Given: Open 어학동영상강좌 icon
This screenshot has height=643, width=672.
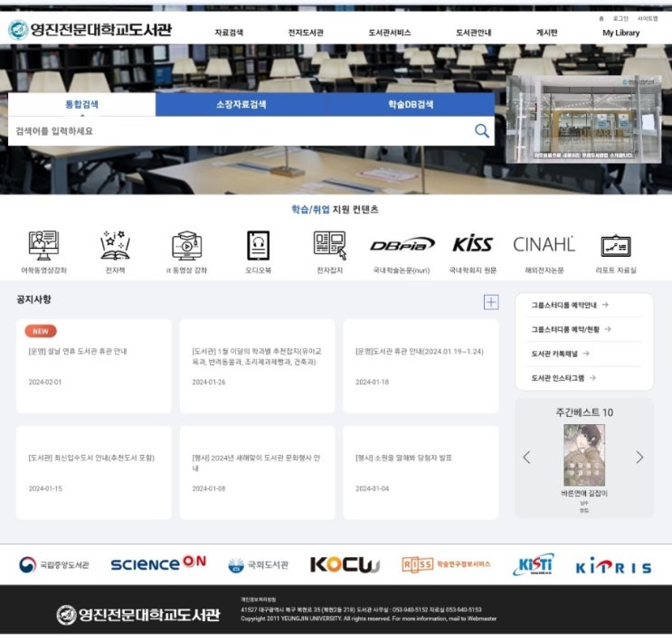Looking at the screenshot, I should click(x=43, y=245).
